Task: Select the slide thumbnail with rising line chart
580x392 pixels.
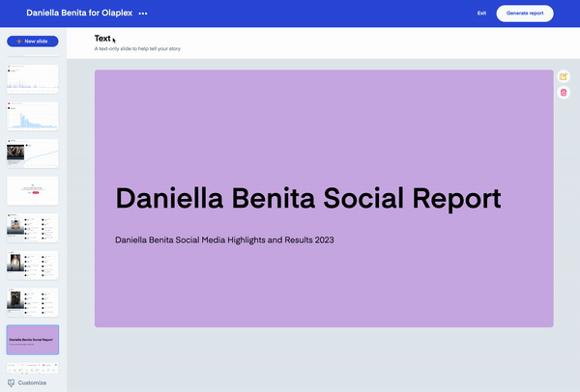Action: [x=33, y=154]
